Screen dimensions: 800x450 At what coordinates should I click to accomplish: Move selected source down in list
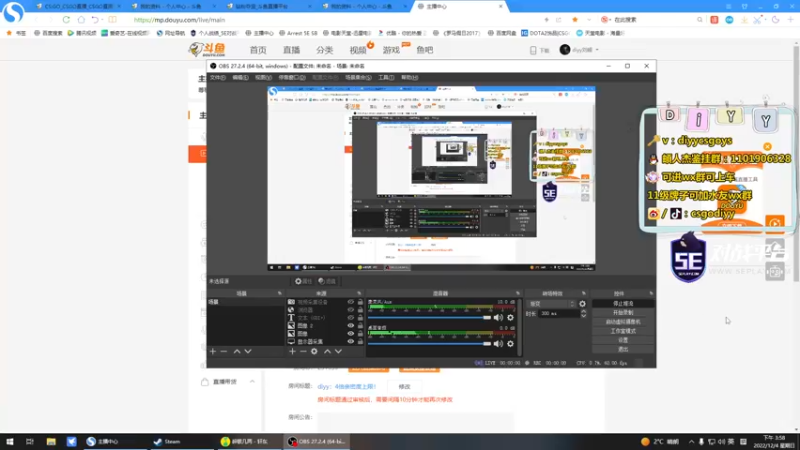338,352
